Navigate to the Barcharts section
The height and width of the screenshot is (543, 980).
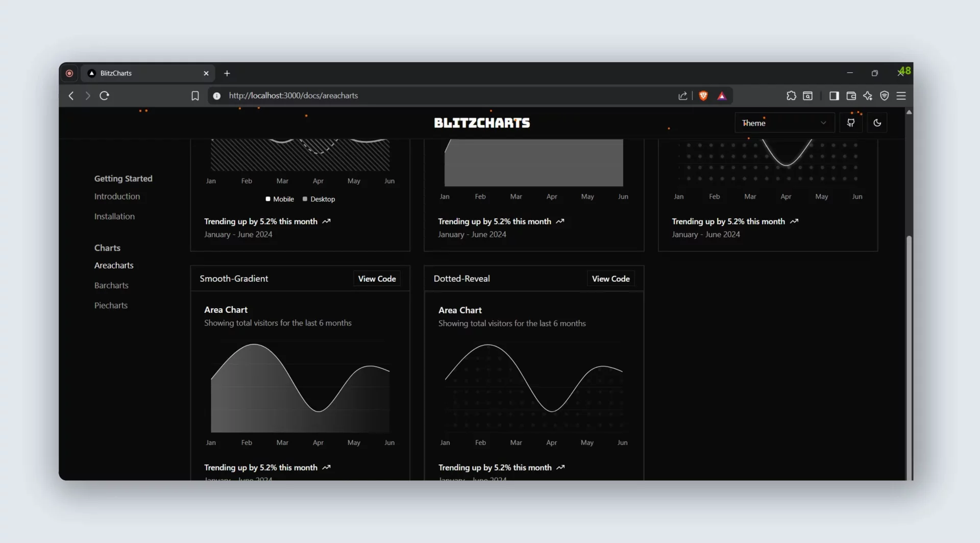click(111, 285)
